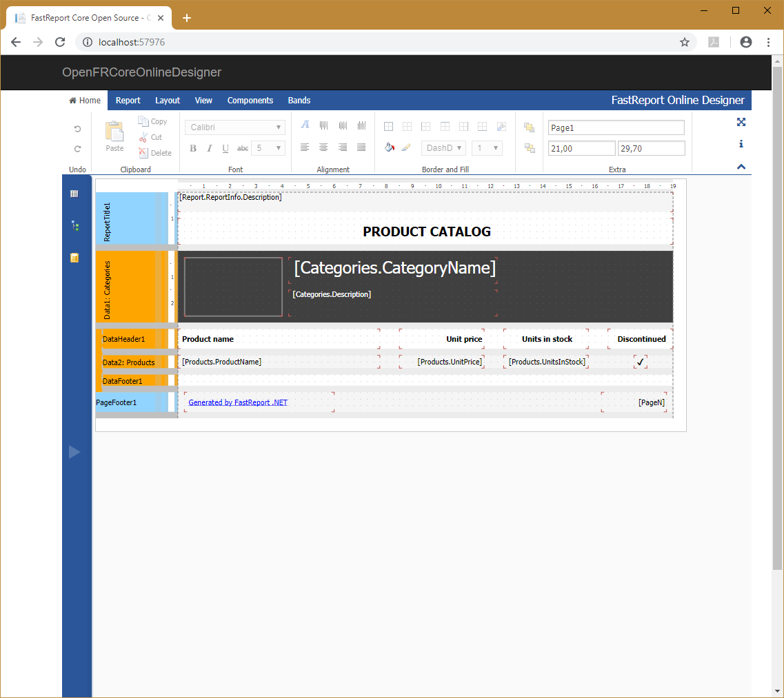Toggle bold formatting
784x698 pixels.
(x=193, y=147)
